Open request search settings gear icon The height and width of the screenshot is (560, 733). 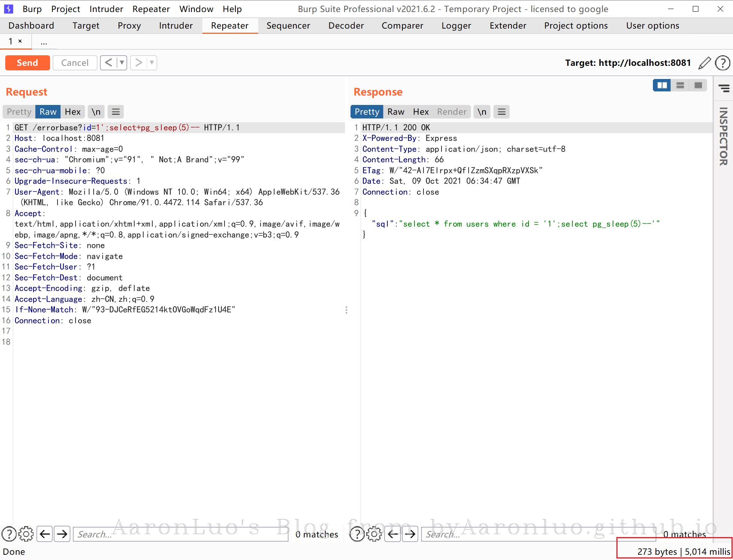click(26, 534)
